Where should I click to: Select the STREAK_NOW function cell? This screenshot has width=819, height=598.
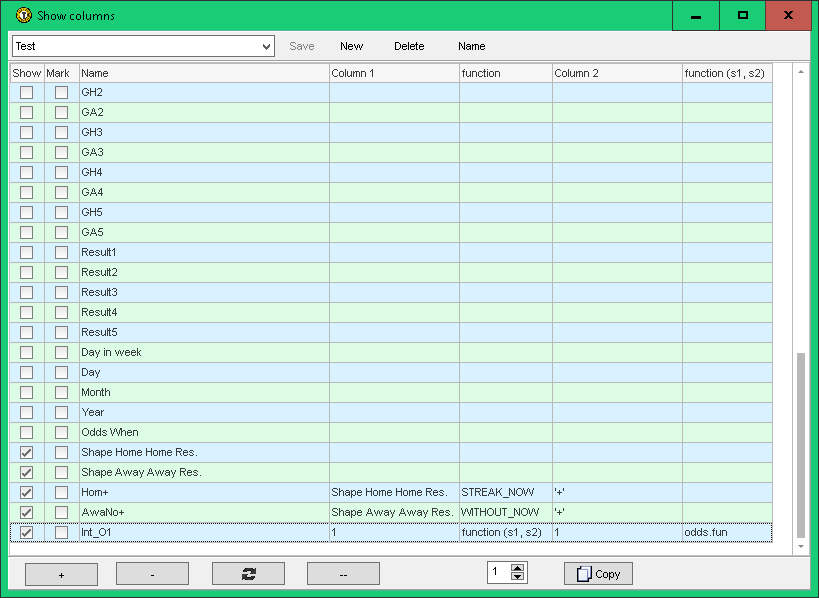(x=505, y=492)
